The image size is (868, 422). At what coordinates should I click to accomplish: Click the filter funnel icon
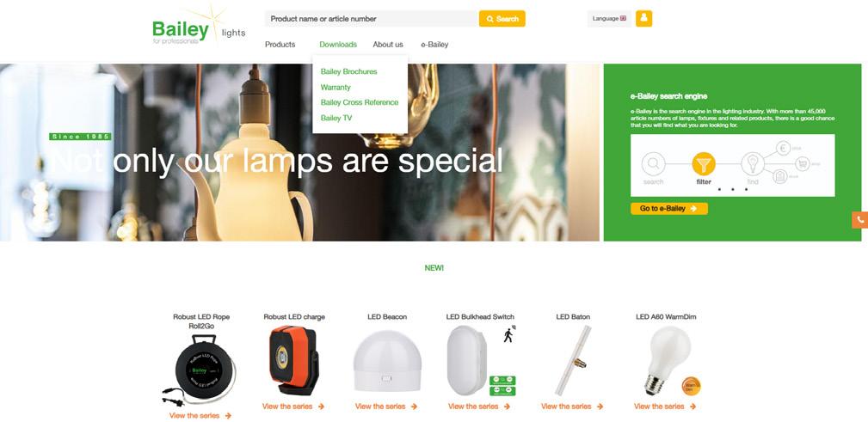click(704, 163)
